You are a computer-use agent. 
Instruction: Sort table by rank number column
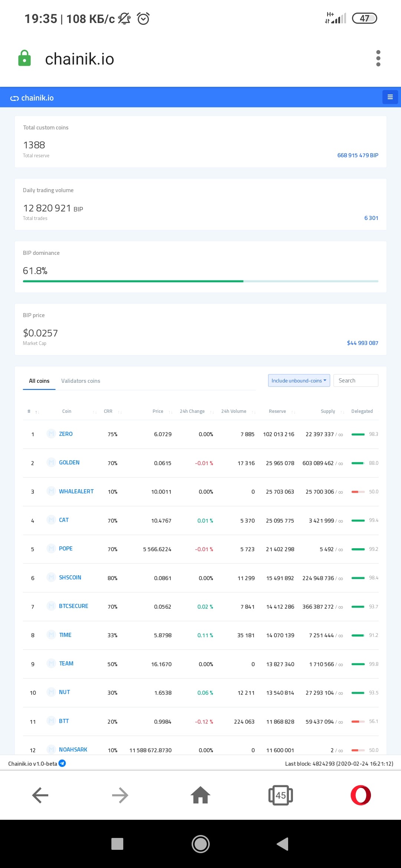[x=33, y=411]
